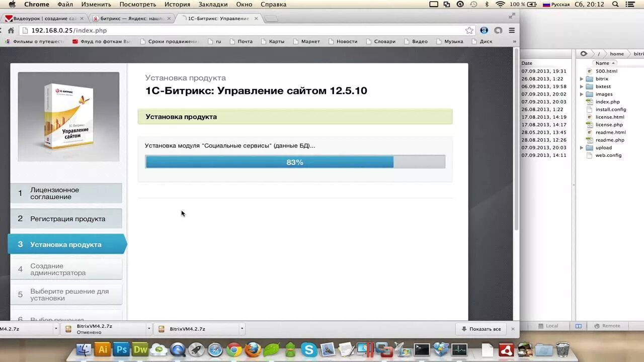Launch Adobe Illustrator from the dock

103,349
